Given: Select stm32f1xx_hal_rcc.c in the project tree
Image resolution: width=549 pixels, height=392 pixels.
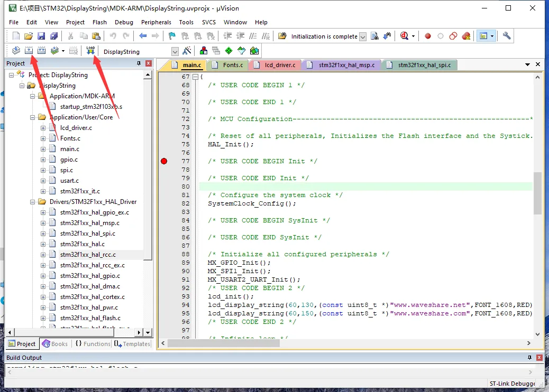Looking at the screenshot, I should (x=88, y=255).
